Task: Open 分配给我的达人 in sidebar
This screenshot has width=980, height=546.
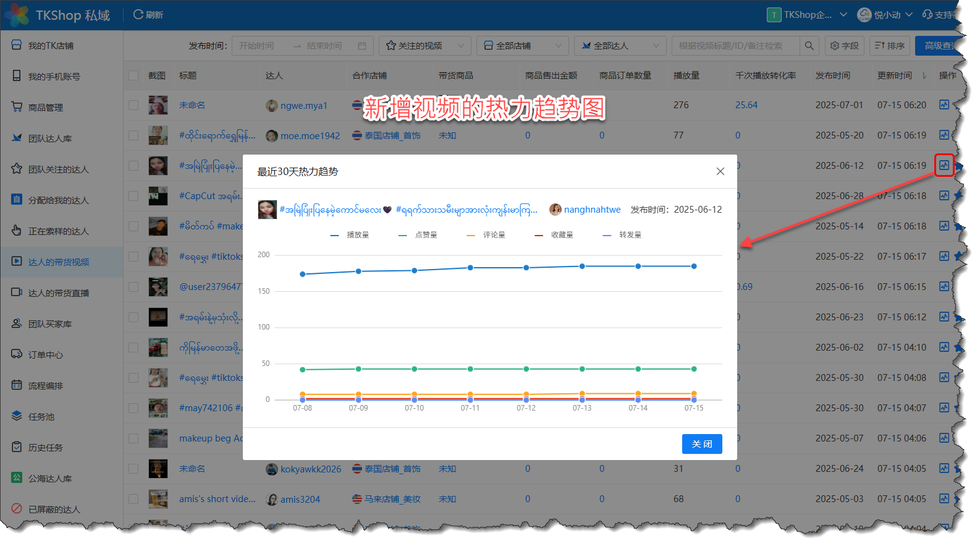Action: (62, 200)
